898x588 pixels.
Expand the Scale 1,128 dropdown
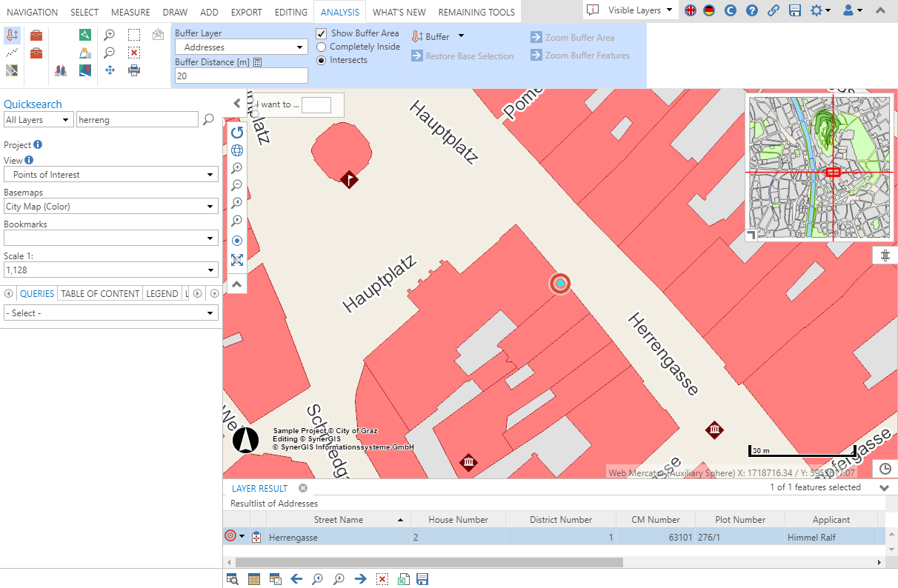[x=111, y=270]
